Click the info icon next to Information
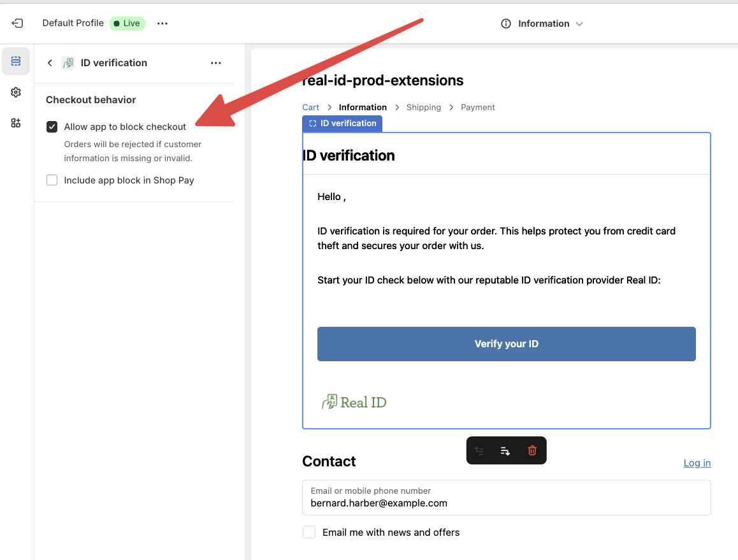 (506, 24)
